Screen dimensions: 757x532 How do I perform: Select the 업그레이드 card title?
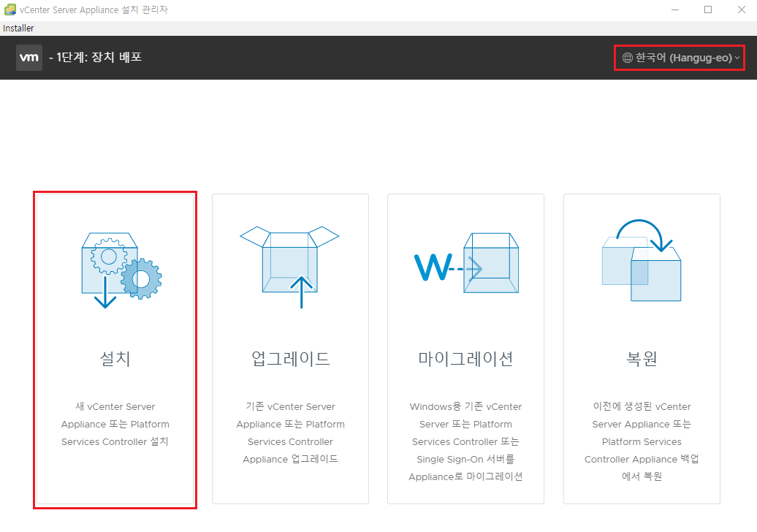[290, 359]
